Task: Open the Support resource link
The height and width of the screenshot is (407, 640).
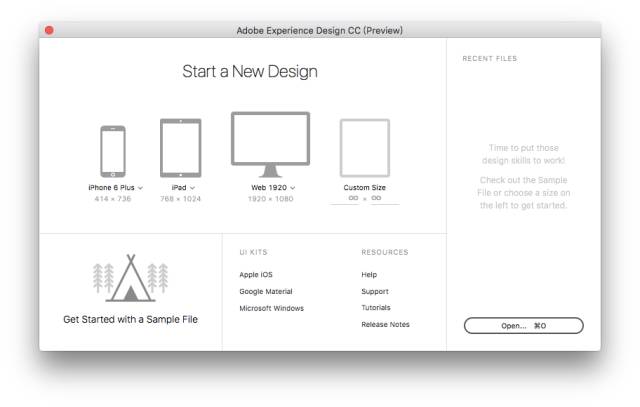Action: click(x=374, y=291)
